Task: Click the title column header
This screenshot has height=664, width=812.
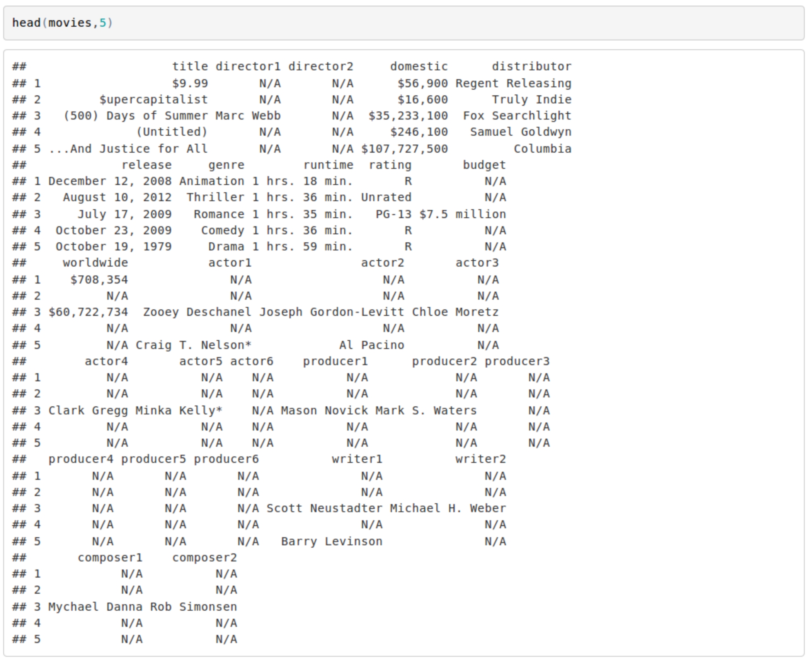Action: 190,66
